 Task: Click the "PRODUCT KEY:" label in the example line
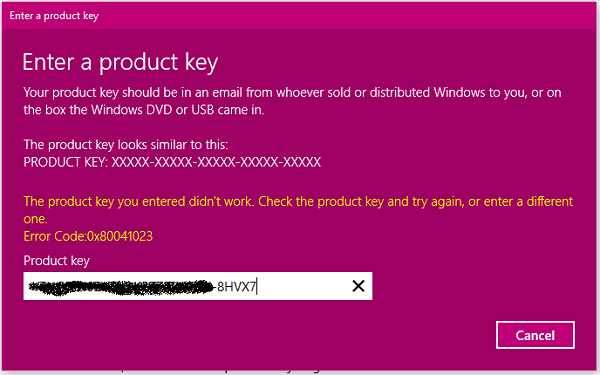pyautogui.click(x=65, y=162)
